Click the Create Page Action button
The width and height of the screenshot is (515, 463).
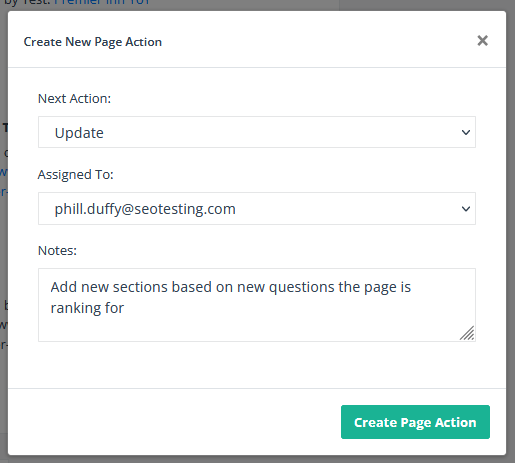click(415, 422)
